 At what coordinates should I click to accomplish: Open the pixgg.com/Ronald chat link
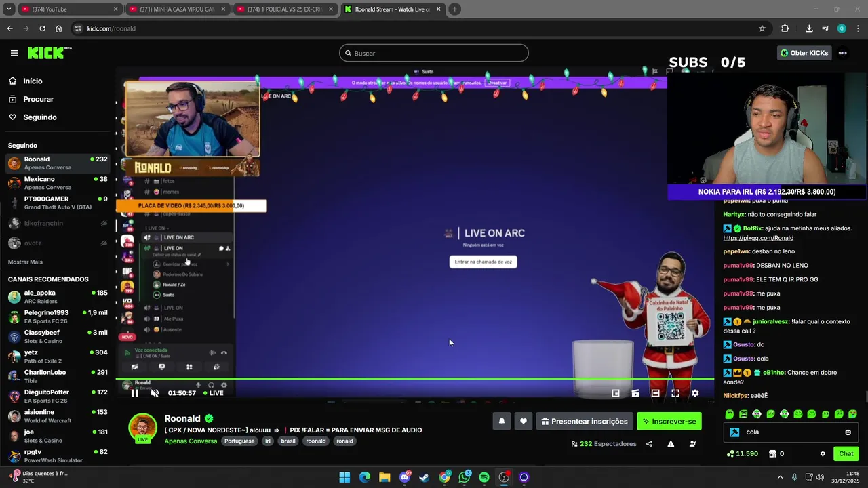tap(758, 238)
